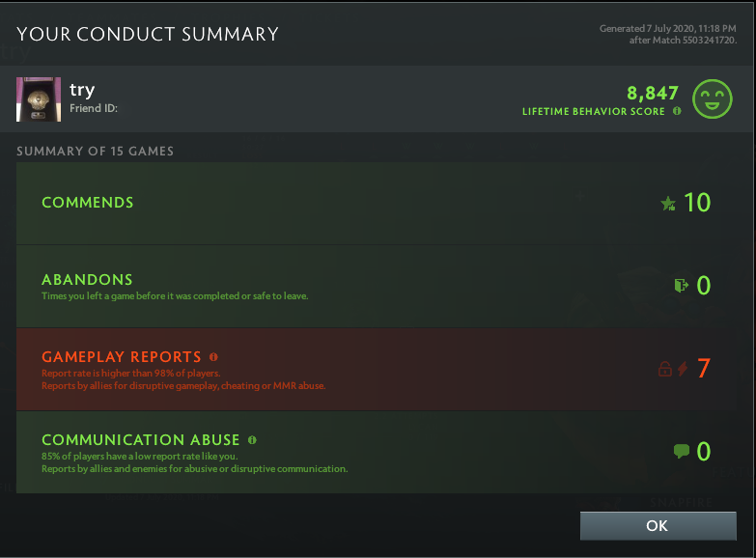Click the green smiley behavior face icon

(x=713, y=98)
